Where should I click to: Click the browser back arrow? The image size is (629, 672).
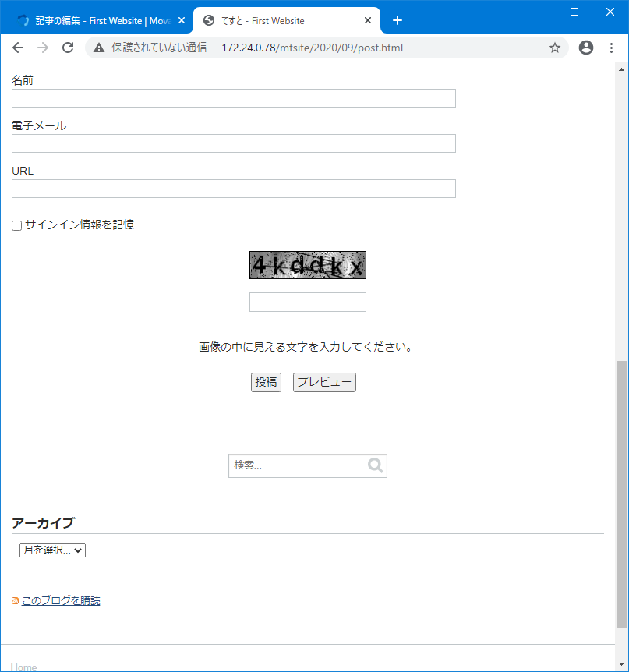[x=17, y=48]
